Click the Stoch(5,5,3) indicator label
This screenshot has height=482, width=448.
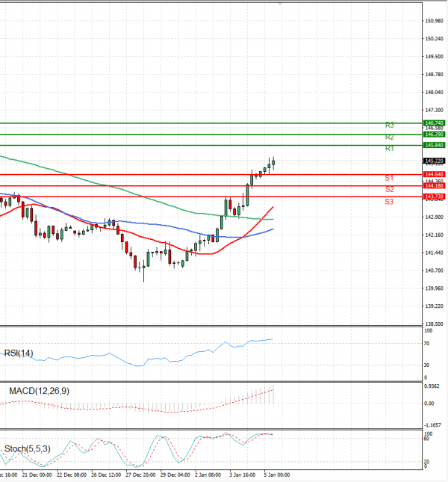28,449
